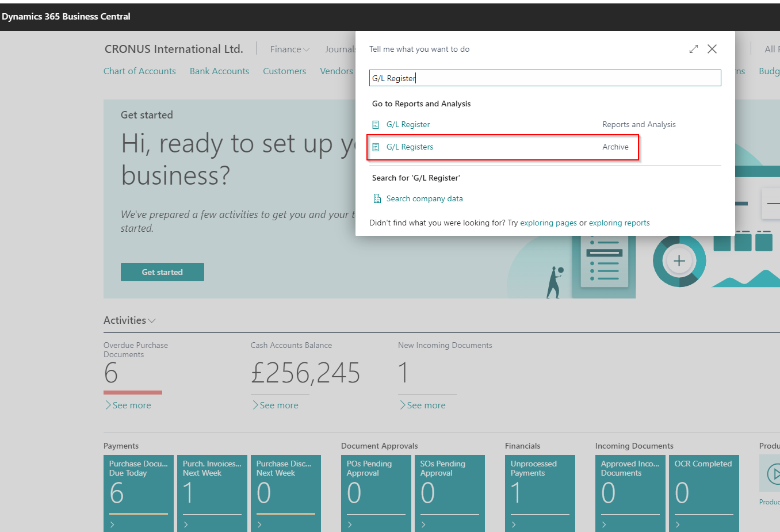Click the Financials group heading

pyautogui.click(x=523, y=446)
